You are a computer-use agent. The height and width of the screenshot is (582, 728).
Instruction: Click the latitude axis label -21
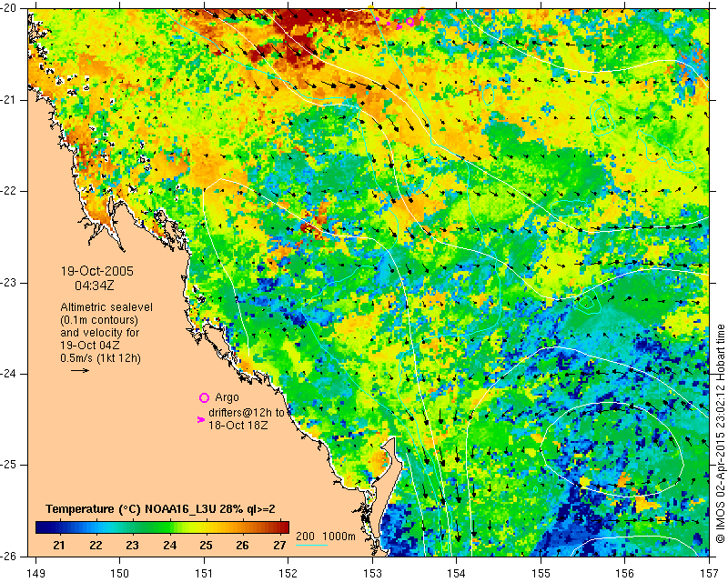(9, 100)
